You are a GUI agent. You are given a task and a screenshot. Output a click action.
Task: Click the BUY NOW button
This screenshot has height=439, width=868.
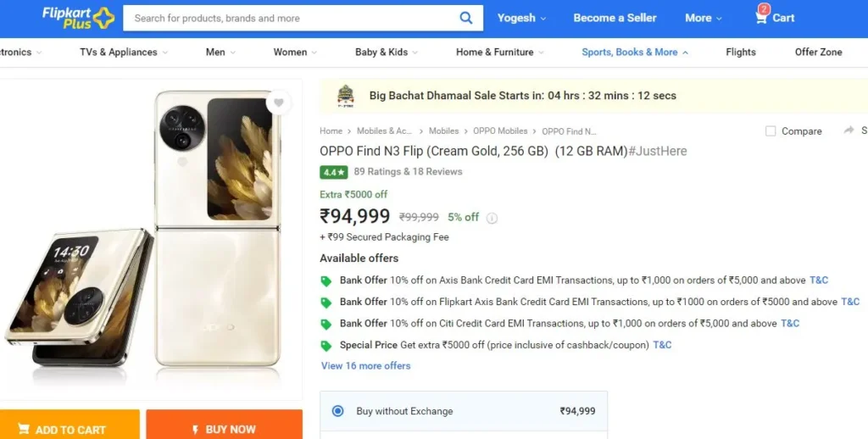(224, 425)
